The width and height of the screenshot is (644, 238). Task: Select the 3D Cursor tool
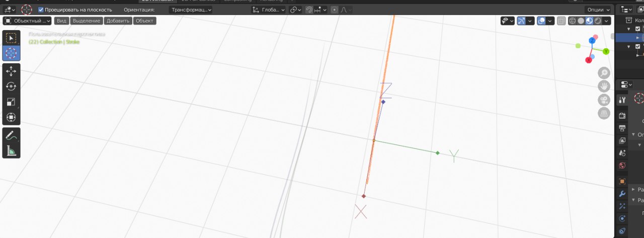[11, 53]
